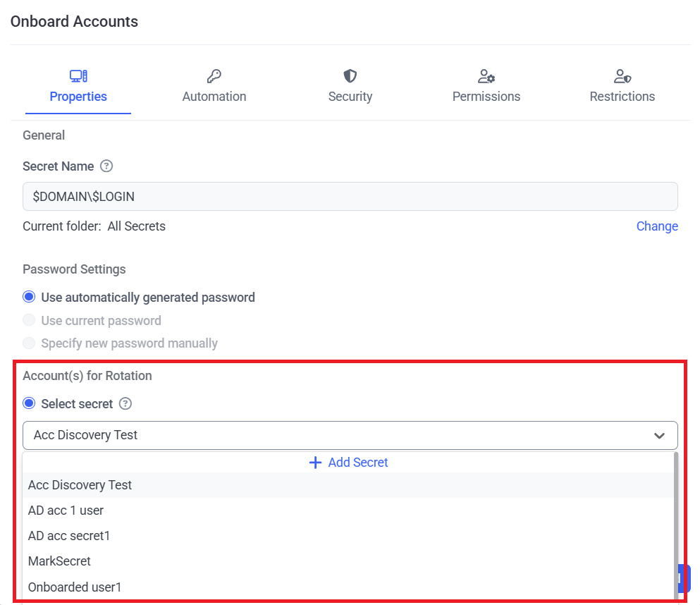The height and width of the screenshot is (605, 700).
Task: Enable the Select secret radio button
Action: (29, 404)
